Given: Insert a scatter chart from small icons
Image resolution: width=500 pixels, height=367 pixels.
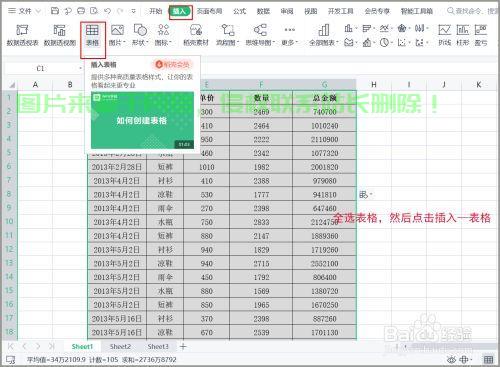Looking at the screenshot, I should (x=403, y=43).
